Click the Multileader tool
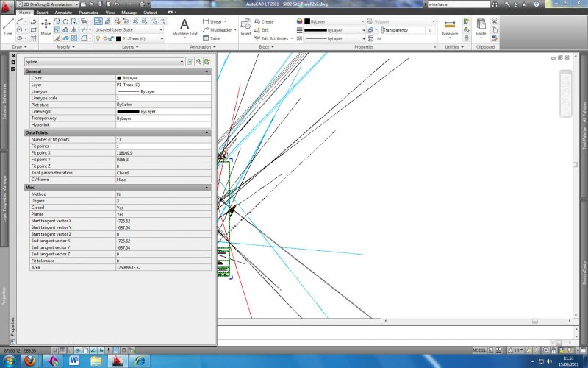Image resolution: width=588 pixels, height=368 pixels. click(x=217, y=29)
